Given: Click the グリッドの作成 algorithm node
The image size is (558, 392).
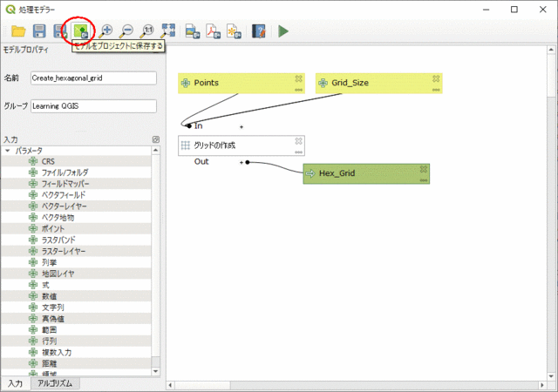Looking at the screenshot, I should point(242,145).
